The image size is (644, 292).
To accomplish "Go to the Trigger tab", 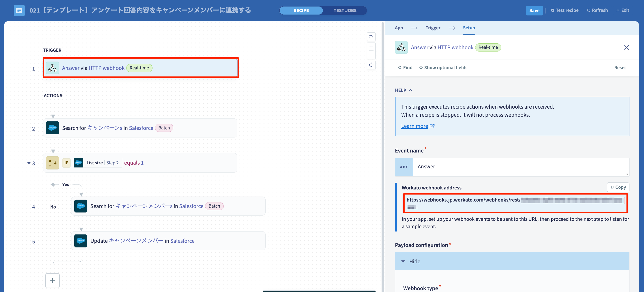I will tap(433, 28).
